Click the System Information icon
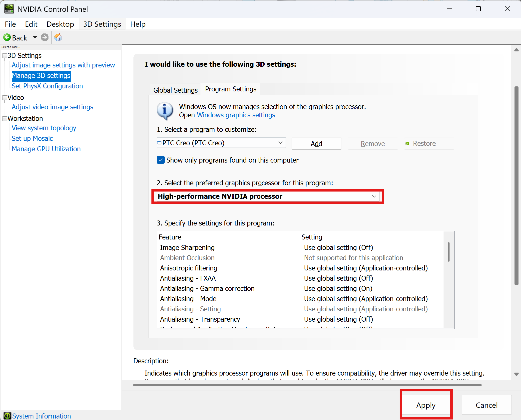 coord(7,416)
